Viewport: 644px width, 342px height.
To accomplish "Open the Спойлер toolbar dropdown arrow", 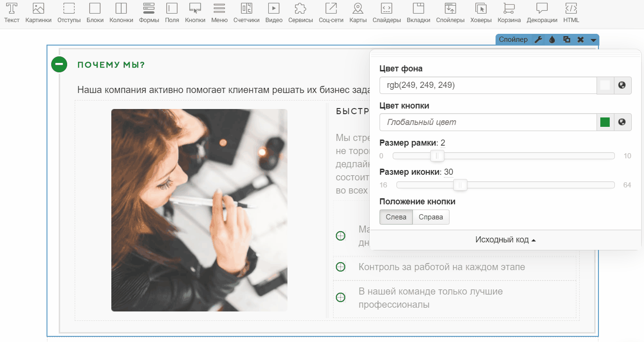I will 593,40.
